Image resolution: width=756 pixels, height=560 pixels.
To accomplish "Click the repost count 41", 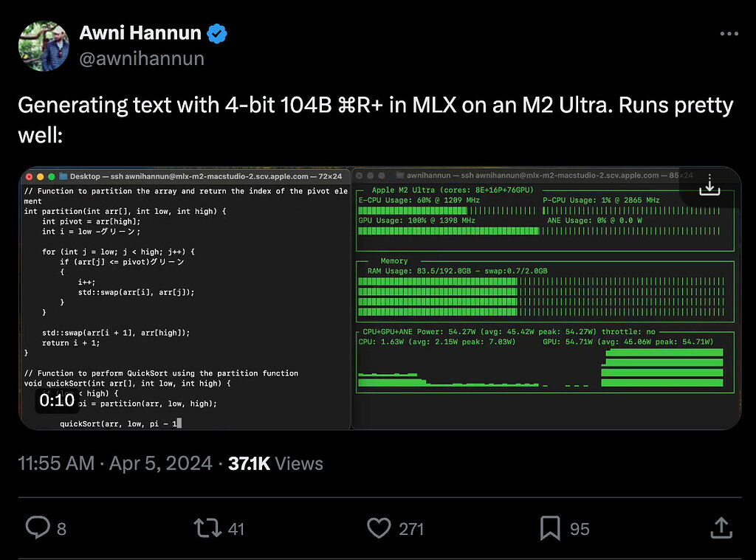I will [236, 528].
